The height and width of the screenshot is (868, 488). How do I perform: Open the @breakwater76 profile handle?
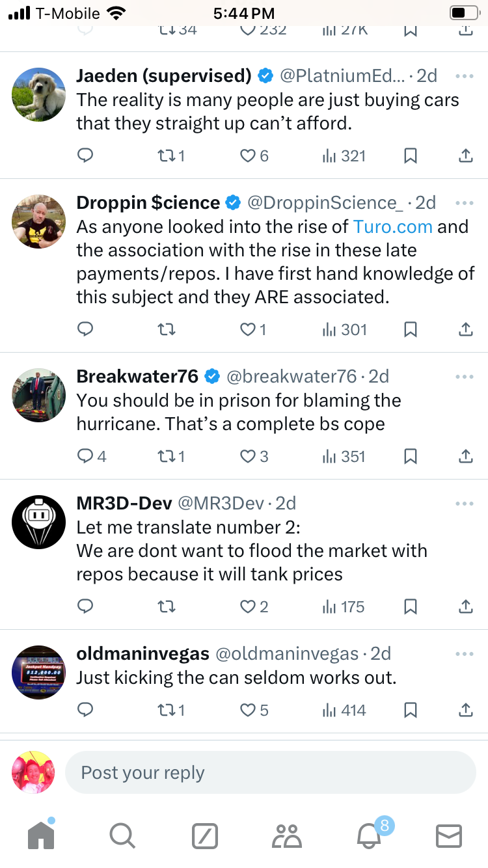tap(291, 377)
